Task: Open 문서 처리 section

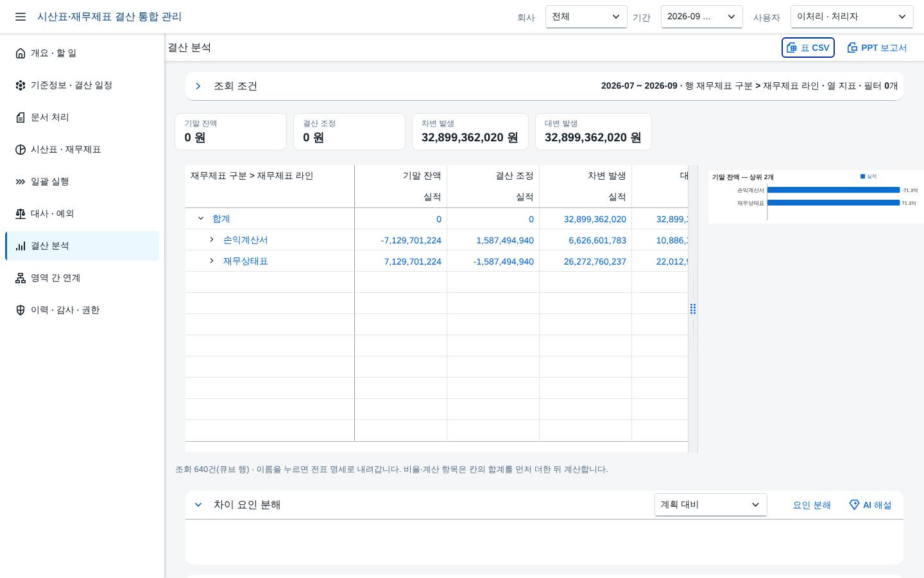Action: pos(82,118)
